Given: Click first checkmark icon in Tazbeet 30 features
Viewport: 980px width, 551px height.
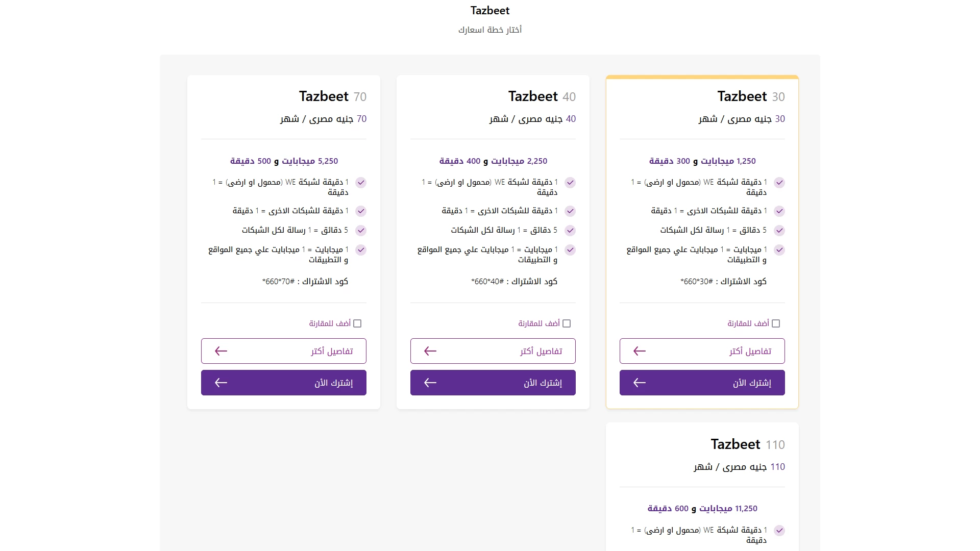Looking at the screenshot, I should tap(779, 183).
